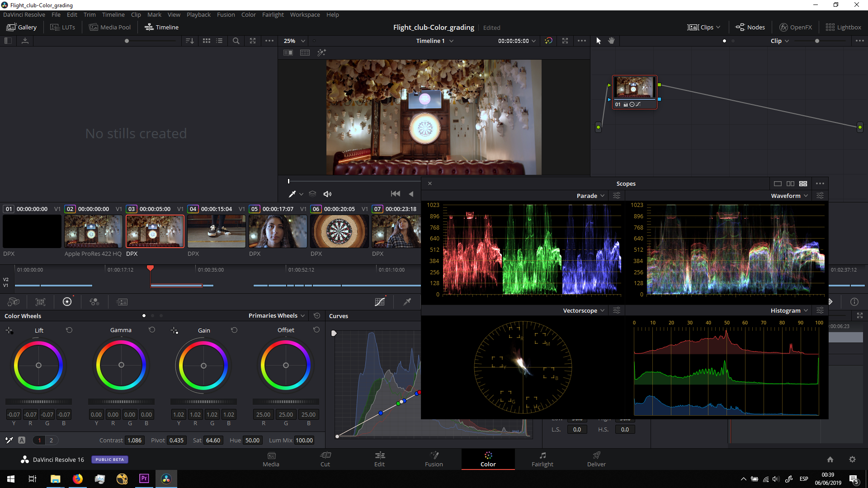Screen dimensions: 868x488
Task: Open the Fusion menu in menu bar
Action: point(226,14)
